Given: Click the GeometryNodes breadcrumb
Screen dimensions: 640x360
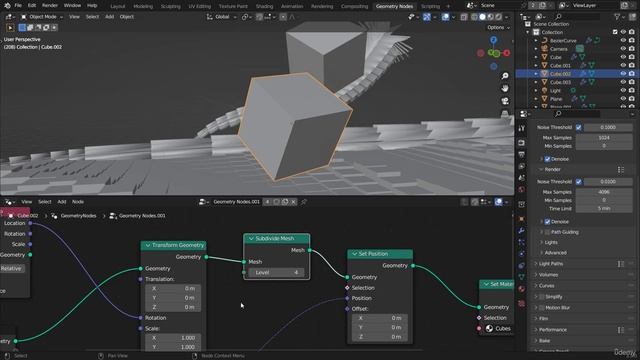Looking at the screenshot, I should pos(78,216).
